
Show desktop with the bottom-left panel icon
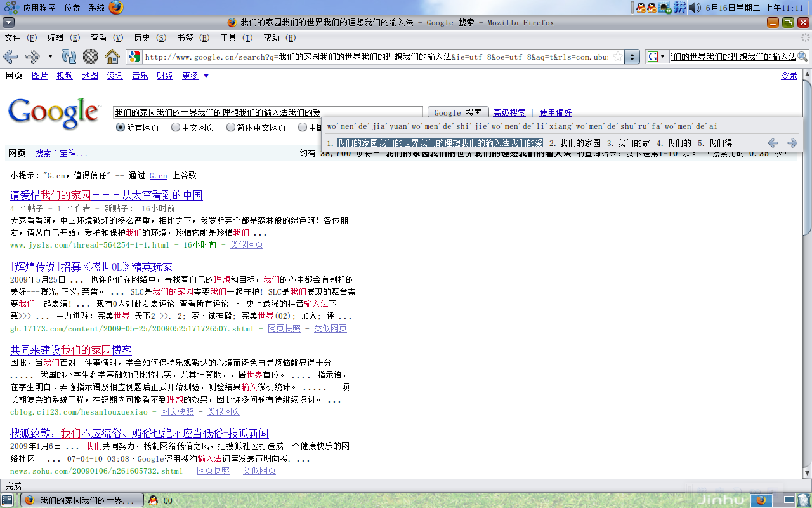(x=7, y=500)
